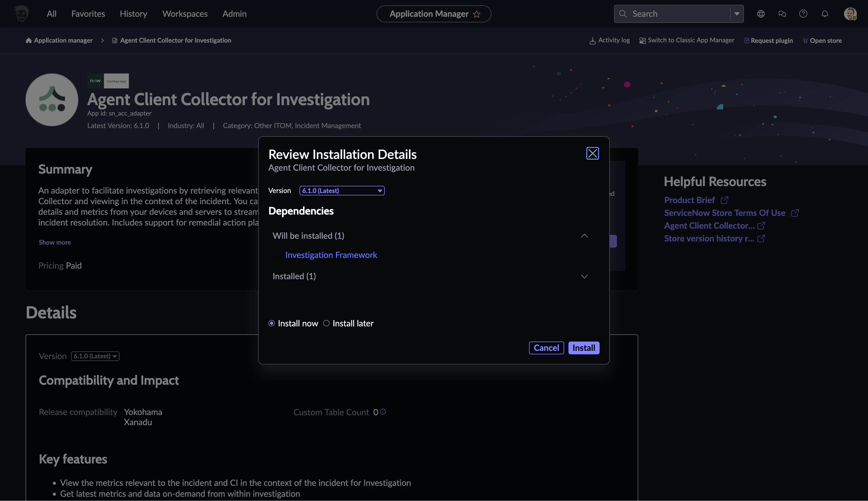Open the Admin menu
The height and width of the screenshot is (501, 868).
pos(234,14)
